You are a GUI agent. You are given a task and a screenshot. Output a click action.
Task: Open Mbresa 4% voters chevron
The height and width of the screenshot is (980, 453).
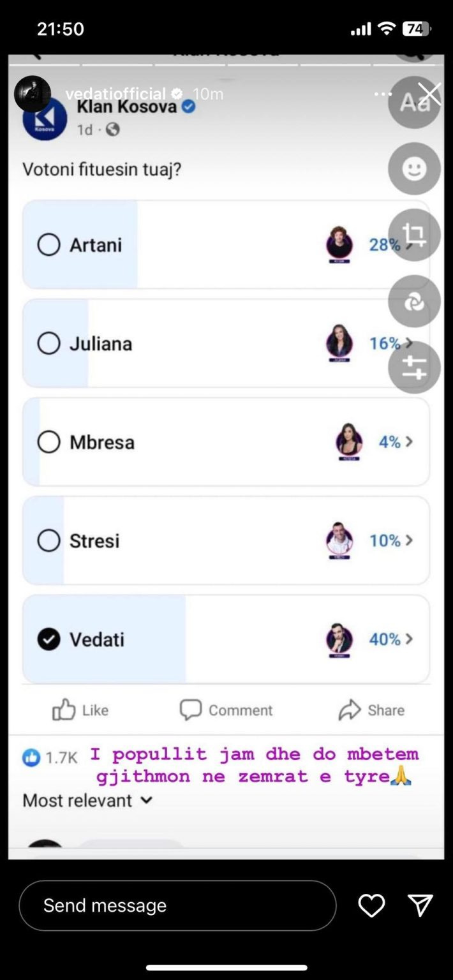point(409,442)
